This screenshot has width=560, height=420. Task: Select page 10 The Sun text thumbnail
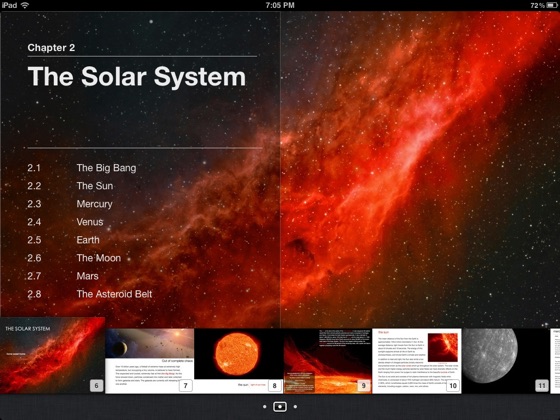(417, 361)
